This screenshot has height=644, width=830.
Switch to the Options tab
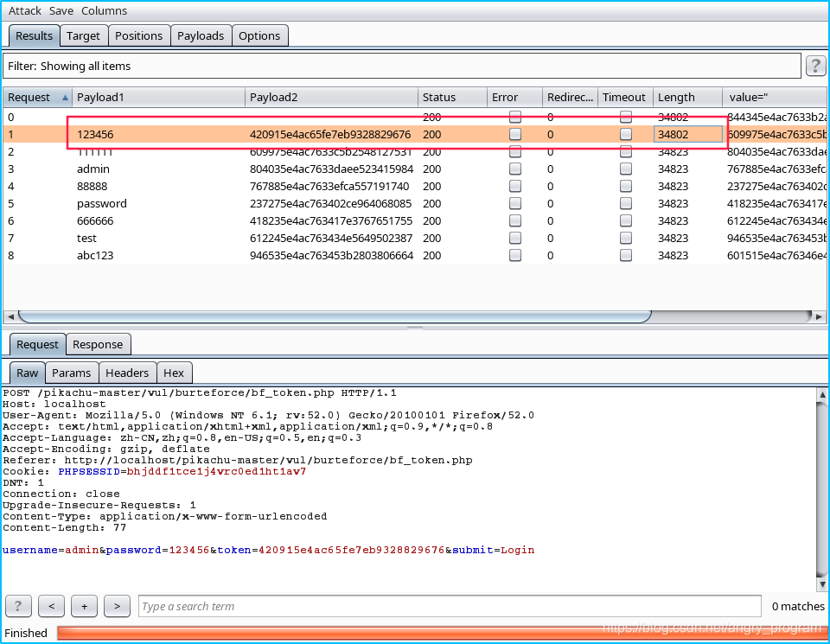(x=259, y=36)
